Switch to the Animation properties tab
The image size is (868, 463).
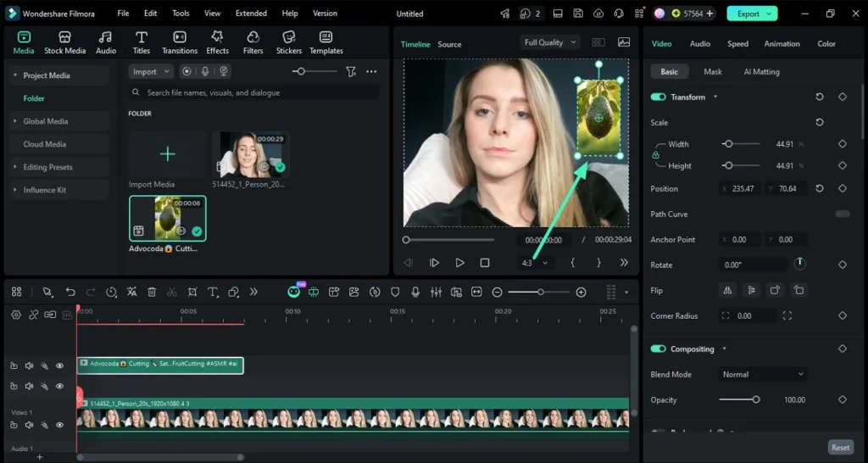point(782,44)
